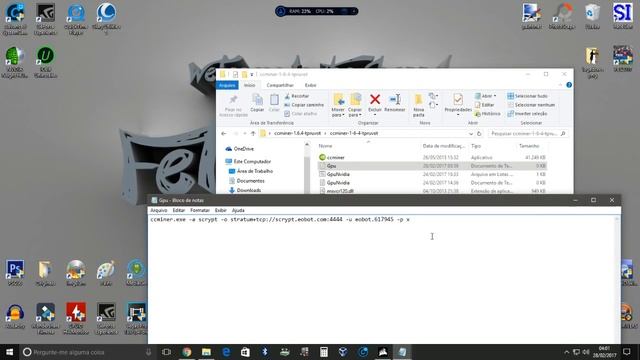Open the Lixeira recycle bin icon
This screenshot has height=360, width=640.
(592, 16)
